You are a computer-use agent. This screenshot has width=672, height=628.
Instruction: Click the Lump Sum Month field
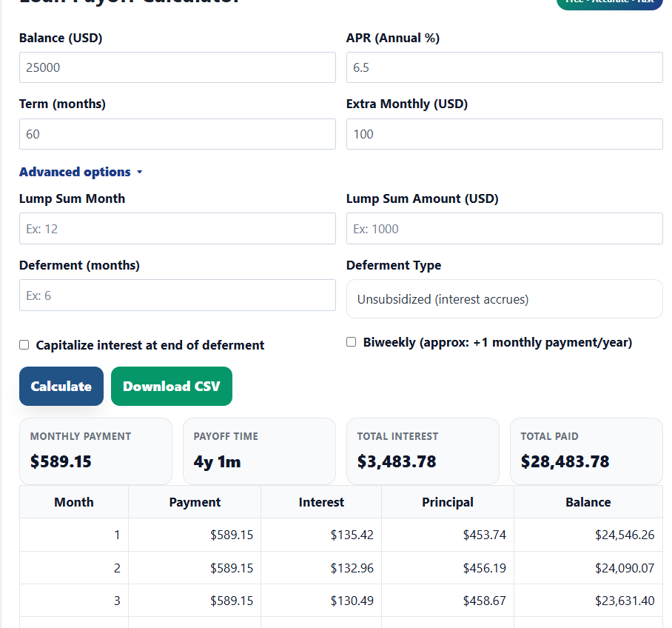177,229
